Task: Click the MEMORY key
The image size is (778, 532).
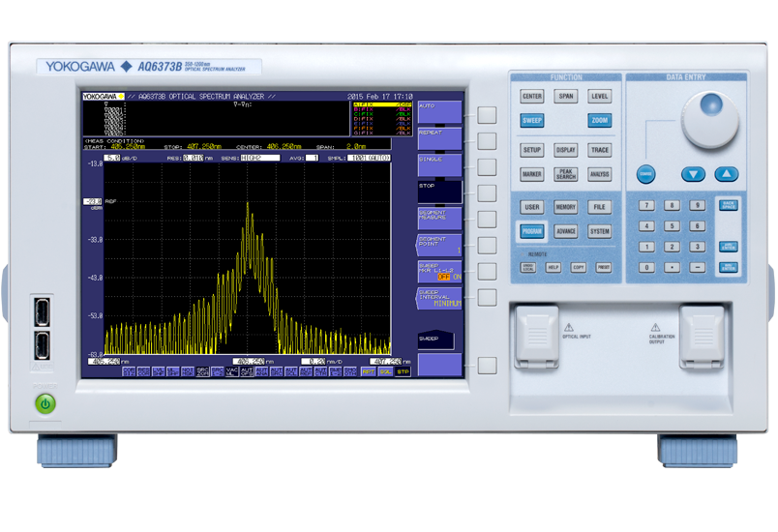Action: 566,207
